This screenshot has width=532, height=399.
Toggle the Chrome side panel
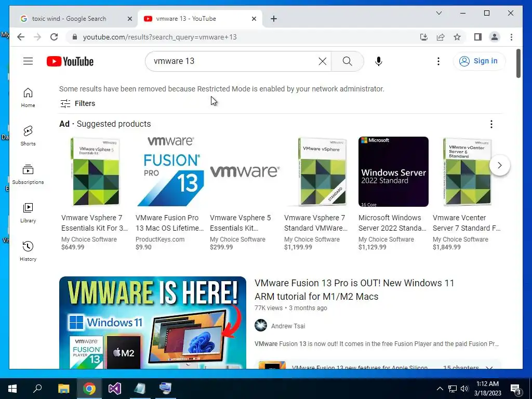click(x=478, y=37)
